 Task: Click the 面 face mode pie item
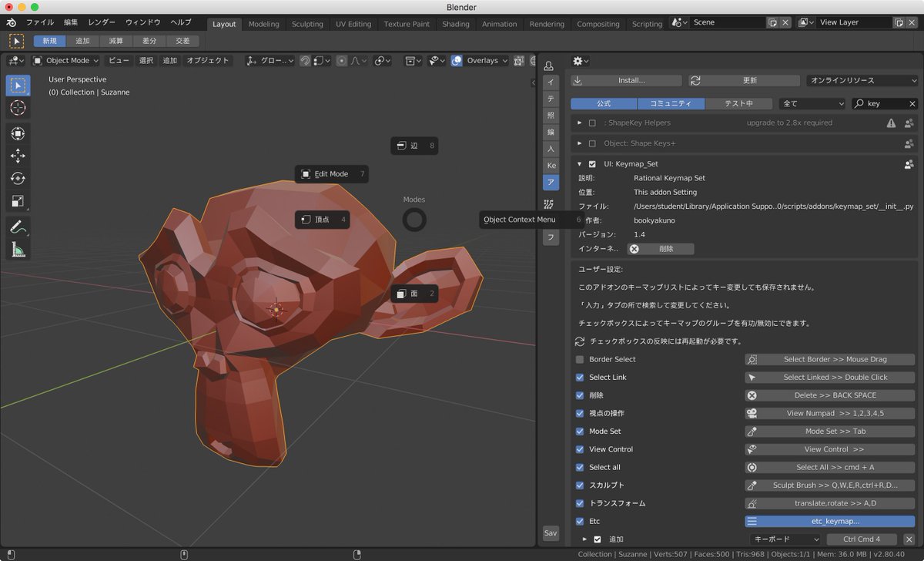coord(415,294)
